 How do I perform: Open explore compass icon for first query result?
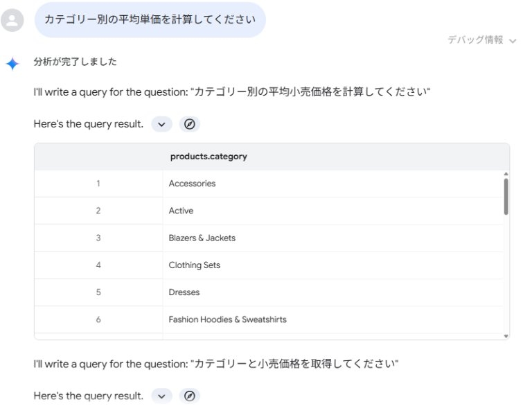click(x=189, y=125)
